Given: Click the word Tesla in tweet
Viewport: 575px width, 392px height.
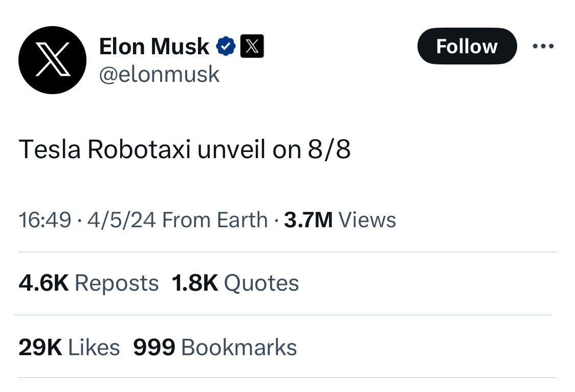Looking at the screenshot, I should 50,150.
